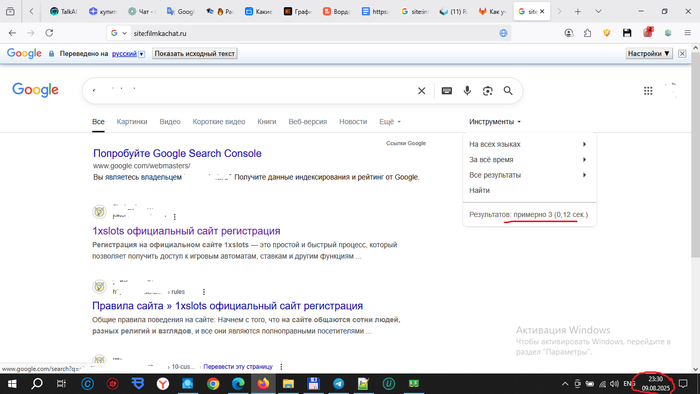
Task: Launch Firefox from the taskbar
Action: (x=263, y=384)
